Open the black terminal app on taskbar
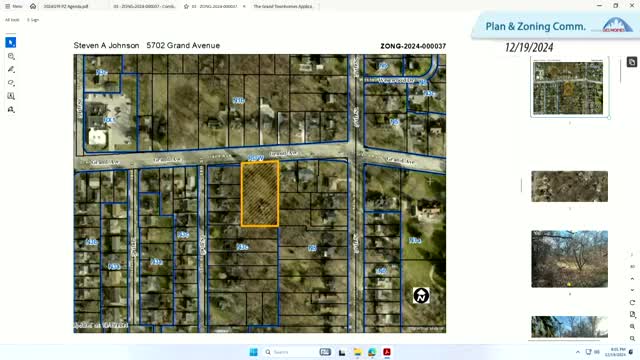This screenshot has height=360, width=640. 342,352
